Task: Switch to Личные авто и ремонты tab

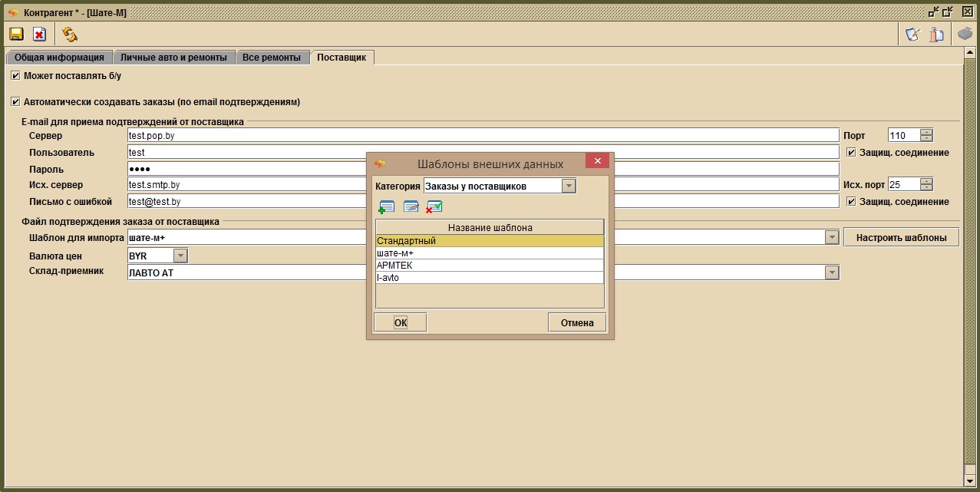Action: [173, 58]
